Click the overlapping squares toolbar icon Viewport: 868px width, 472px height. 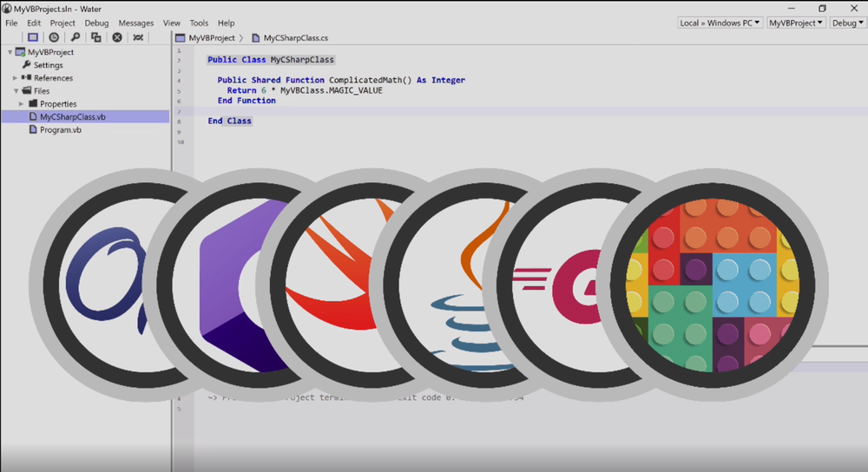(x=95, y=37)
